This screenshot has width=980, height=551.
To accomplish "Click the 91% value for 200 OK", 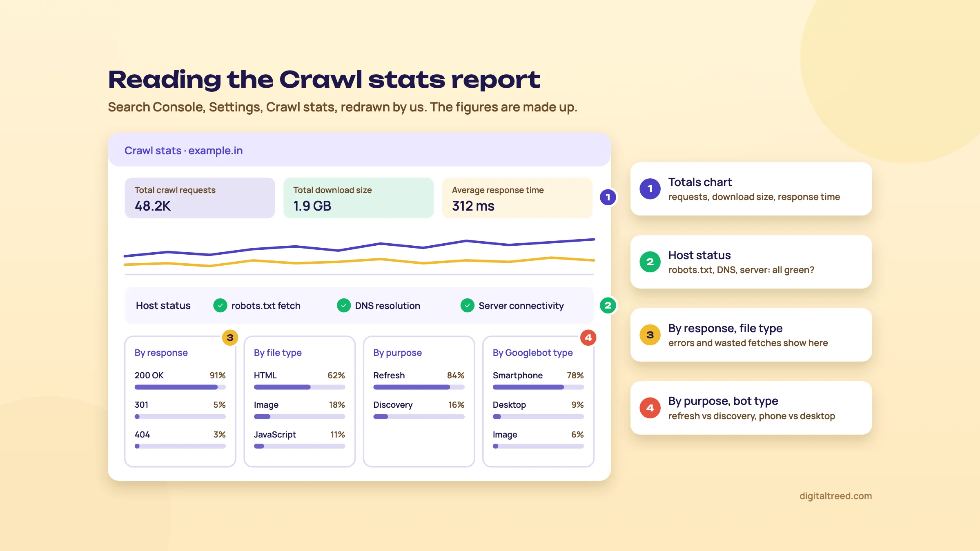I will [218, 375].
